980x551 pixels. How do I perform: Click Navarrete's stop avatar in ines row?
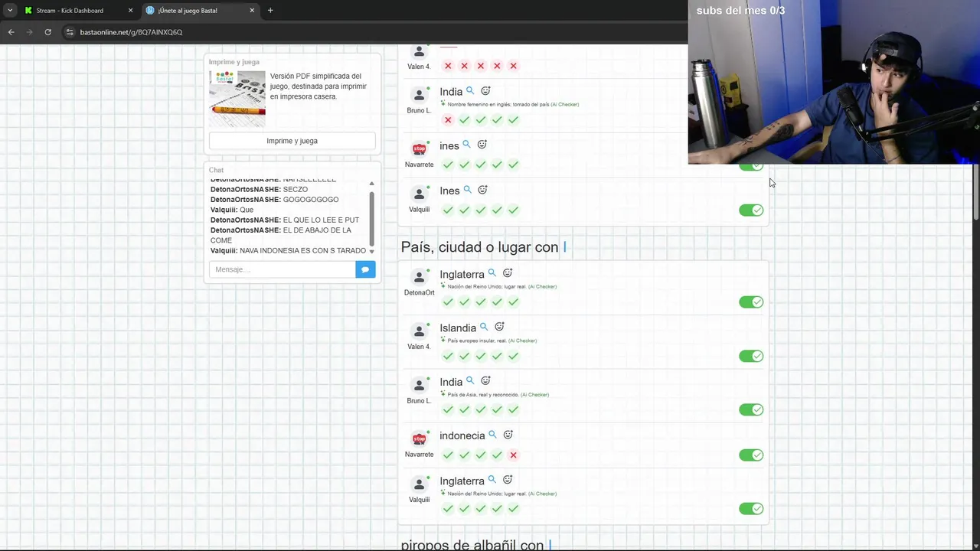[x=419, y=148]
